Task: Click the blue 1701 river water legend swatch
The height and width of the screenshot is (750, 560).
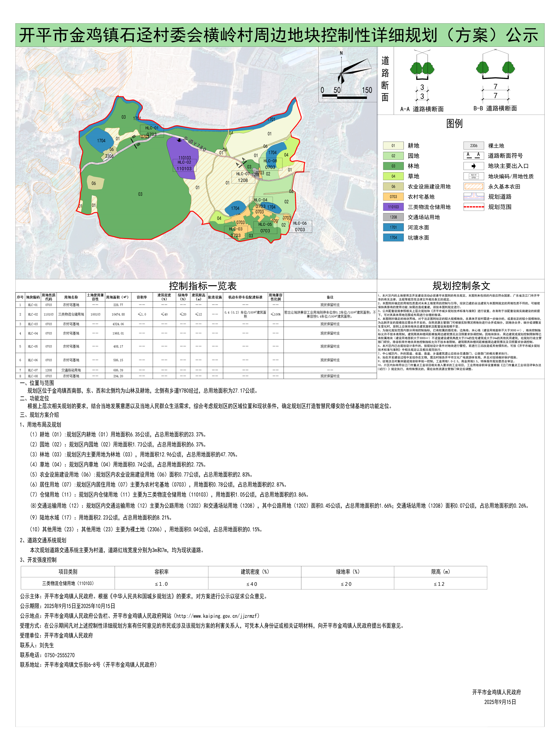Action: [393, 227]
